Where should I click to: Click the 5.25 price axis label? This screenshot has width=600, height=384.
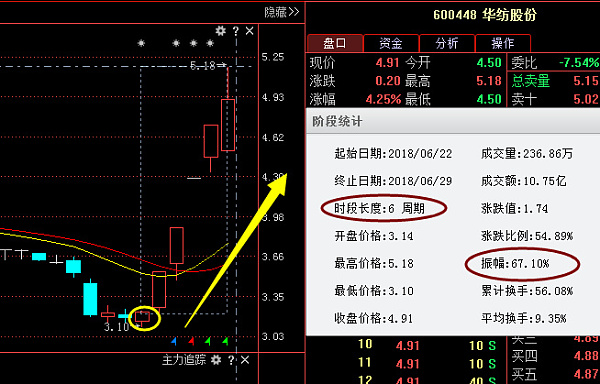[273, 57]
